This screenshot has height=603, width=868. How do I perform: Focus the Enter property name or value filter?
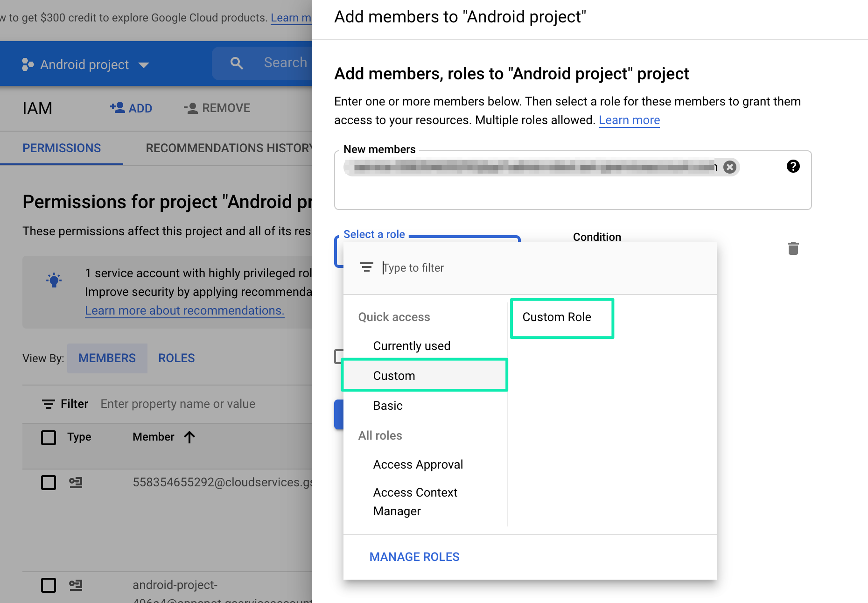point(178,404)
